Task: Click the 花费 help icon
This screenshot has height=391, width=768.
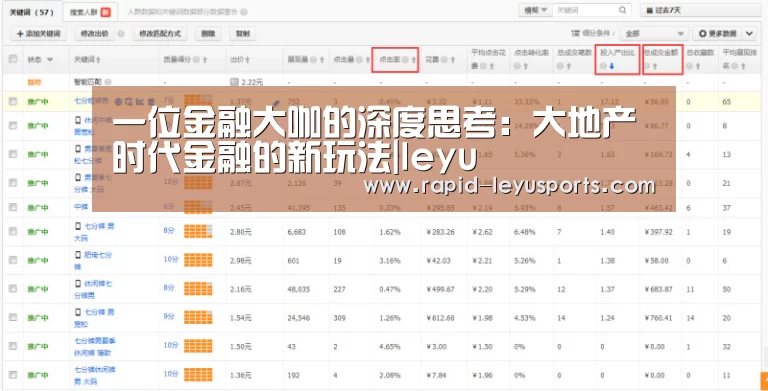Action: coord(444,60)
